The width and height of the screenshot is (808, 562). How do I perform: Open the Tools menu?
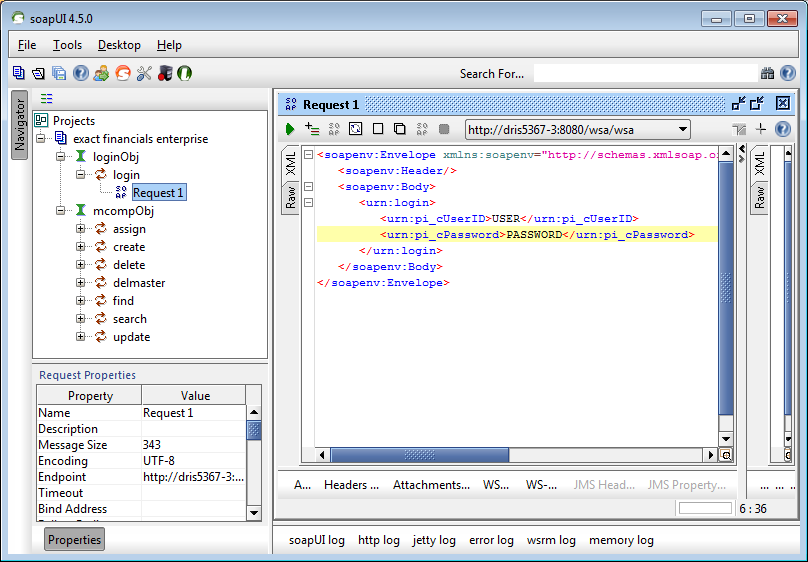tap(67, 45)
